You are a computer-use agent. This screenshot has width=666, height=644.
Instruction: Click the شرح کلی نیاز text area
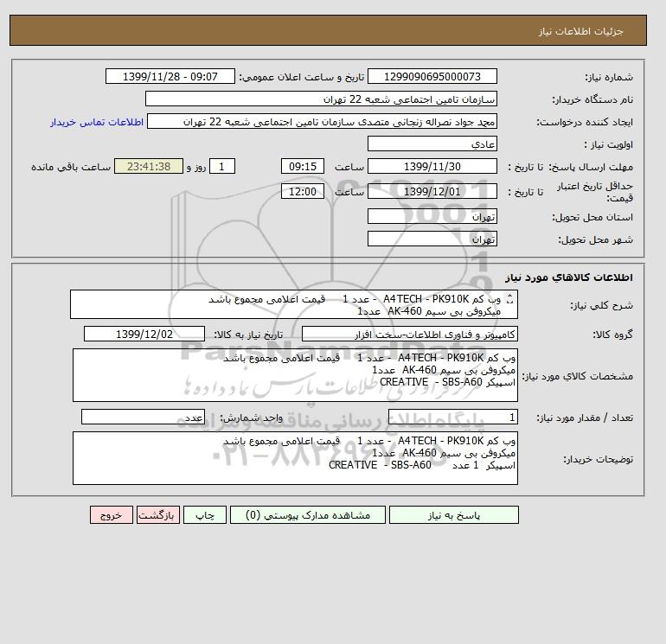coord(294,304)
